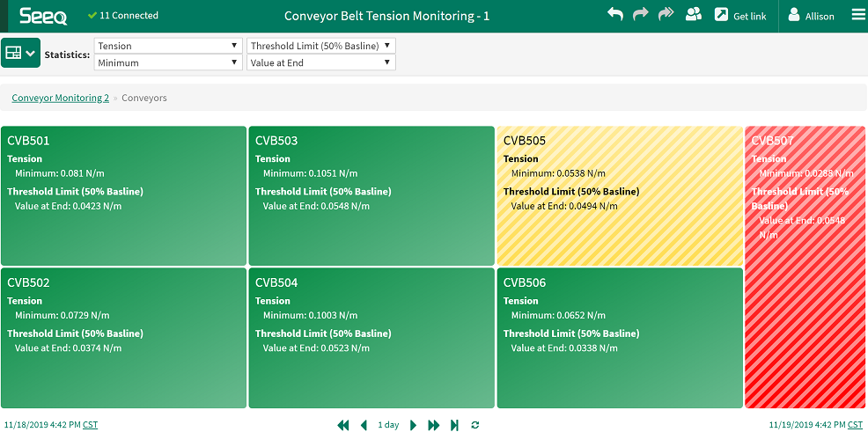The image size is (868, 432).
Task: Open the user sharing people icon
Action: click(x=694, y=14)
